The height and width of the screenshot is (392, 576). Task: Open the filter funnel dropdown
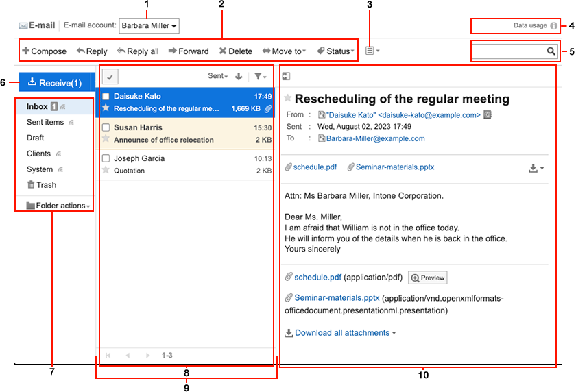[261, 76]
